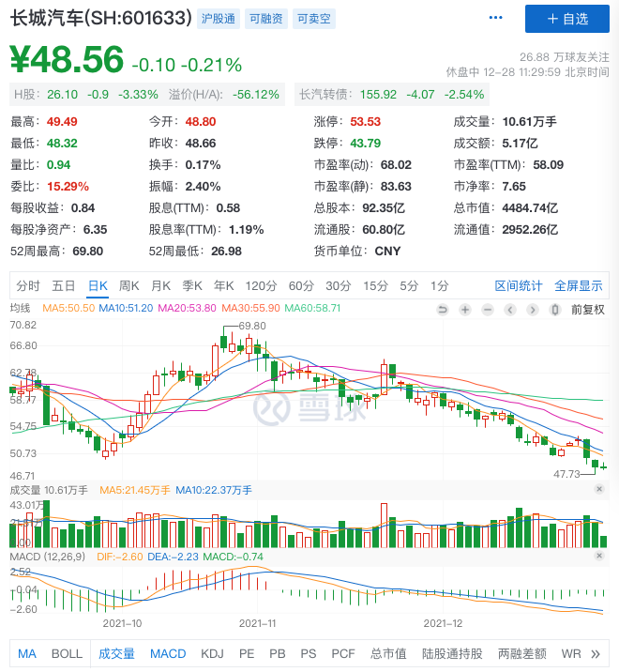The height and width of the screenshot is (672, 619).
Task: Click the 47.73 low marker on chart
Action: point(566,474)
